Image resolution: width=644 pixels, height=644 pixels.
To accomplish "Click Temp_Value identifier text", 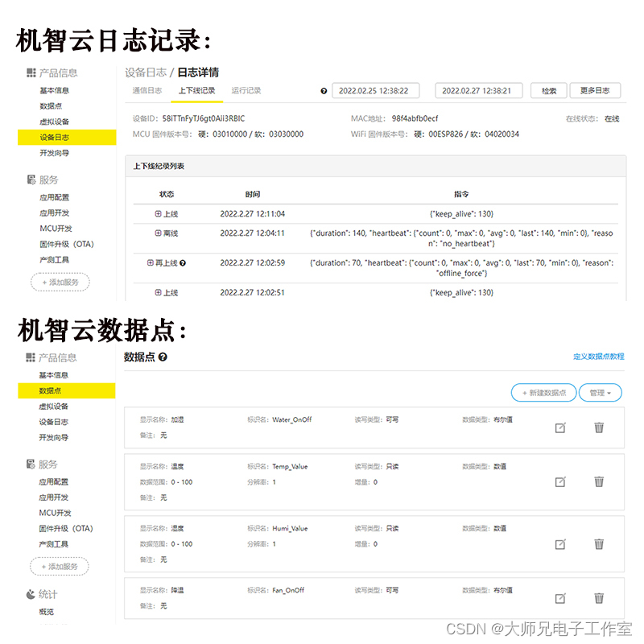I will pos(290,467).
